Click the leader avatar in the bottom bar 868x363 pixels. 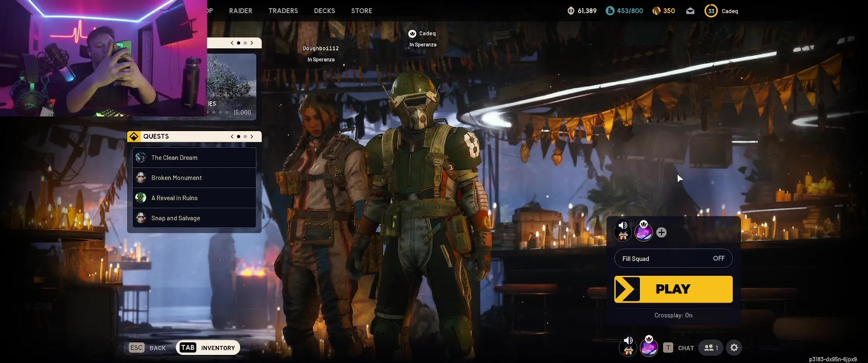649,346
